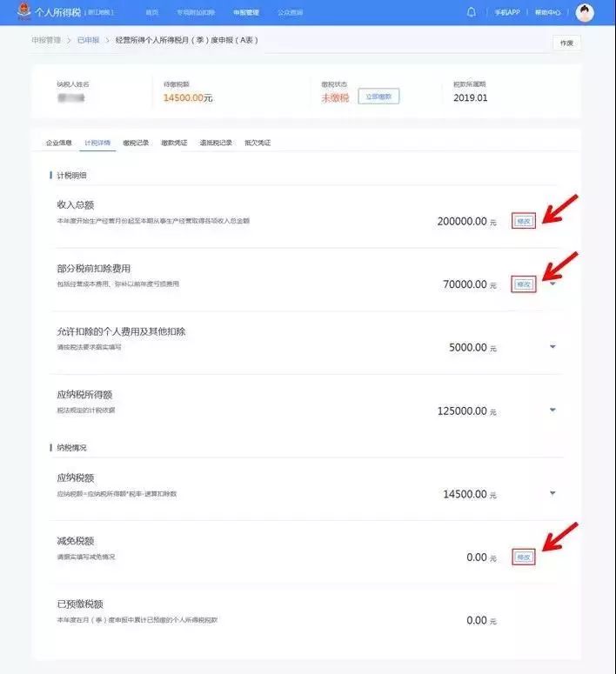Click 已申报 breadcrumb link
Viewport: 616px width, 674px height.
click(x=88, y=40)
